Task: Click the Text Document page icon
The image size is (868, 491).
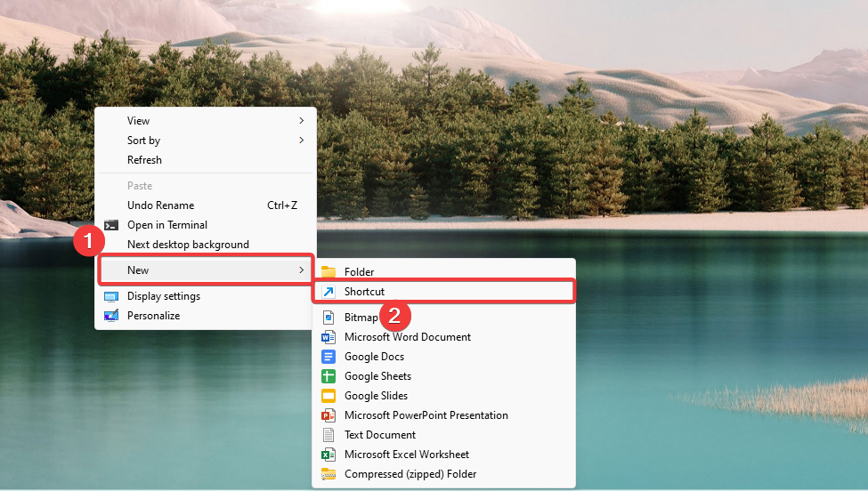Action: coord(329,435)
